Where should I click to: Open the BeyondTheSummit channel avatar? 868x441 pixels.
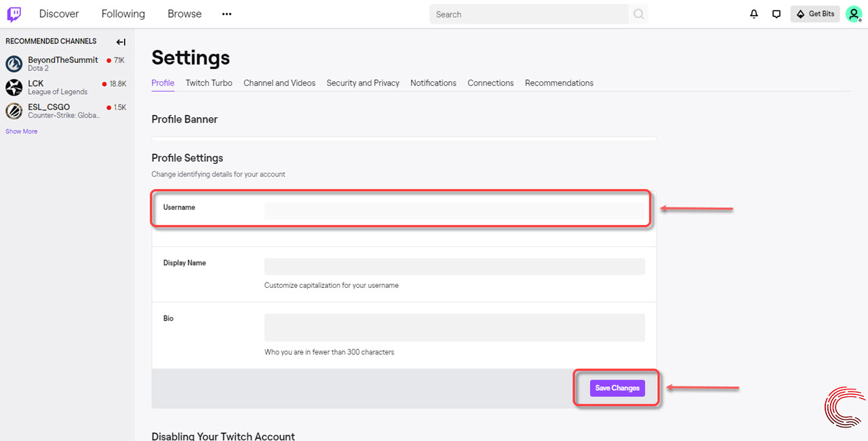14,64
